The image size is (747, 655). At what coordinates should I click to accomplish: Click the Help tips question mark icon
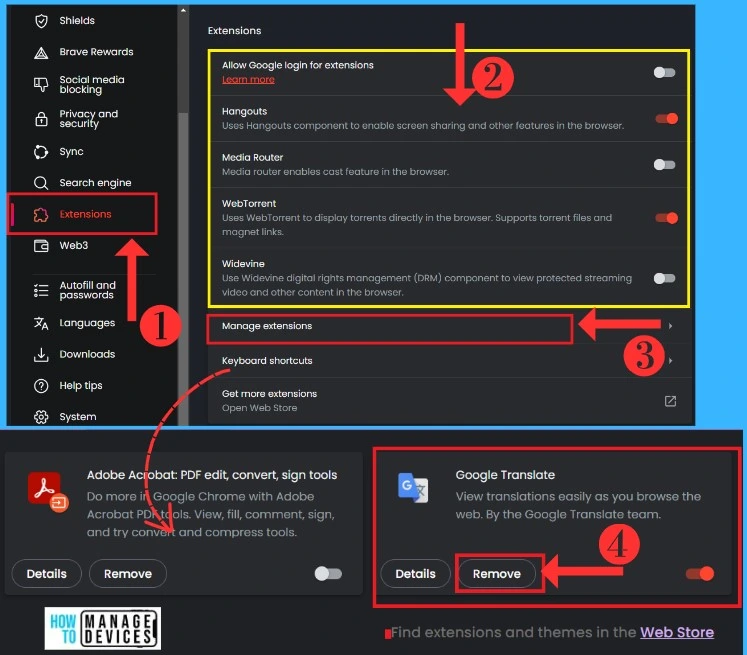pos(41,385)
